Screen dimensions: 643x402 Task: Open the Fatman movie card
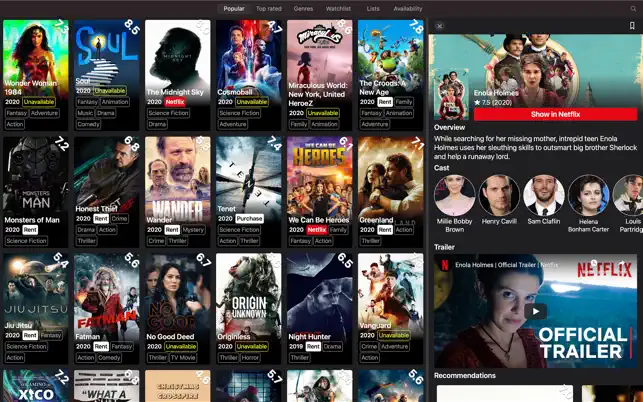coord(107,308)
